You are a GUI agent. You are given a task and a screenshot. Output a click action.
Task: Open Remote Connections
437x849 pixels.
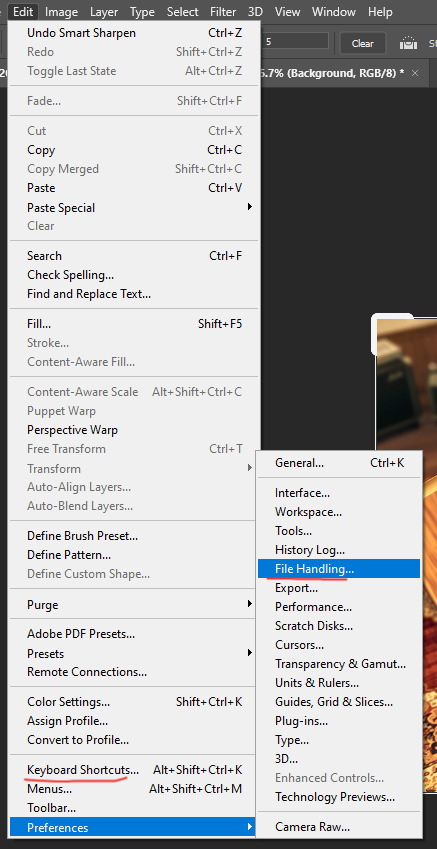[134, 672]
